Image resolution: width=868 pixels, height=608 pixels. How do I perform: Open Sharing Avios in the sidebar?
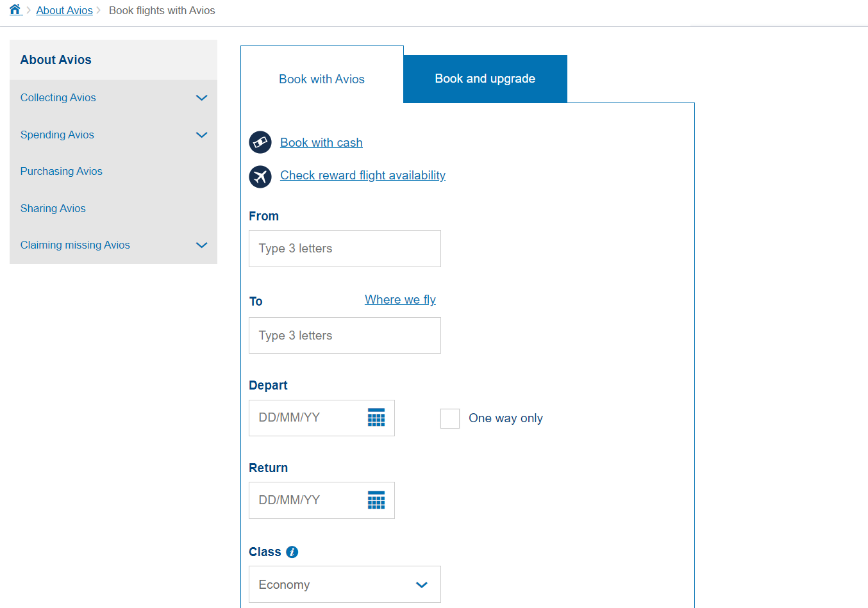coord(53,208)
